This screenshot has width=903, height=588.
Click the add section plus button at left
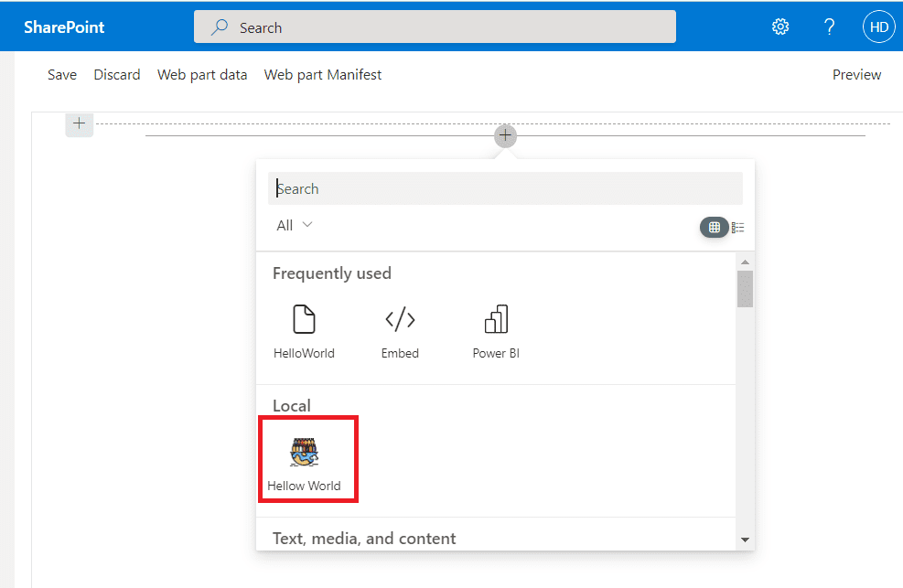point(79,123)
